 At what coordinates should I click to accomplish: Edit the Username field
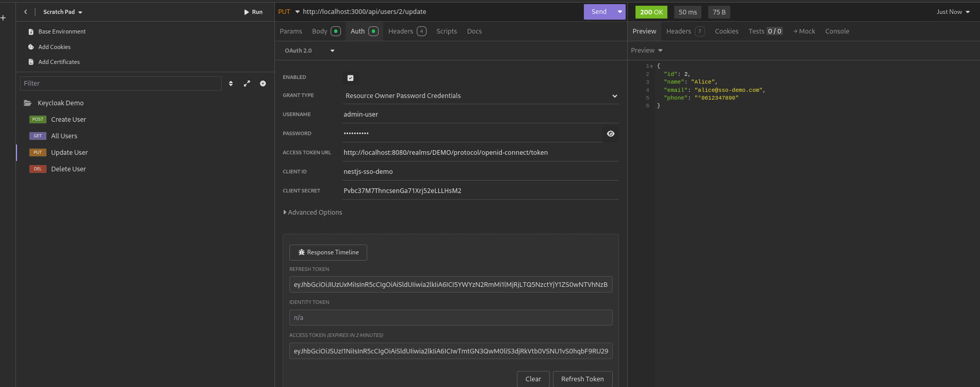[x=481, y=115]
